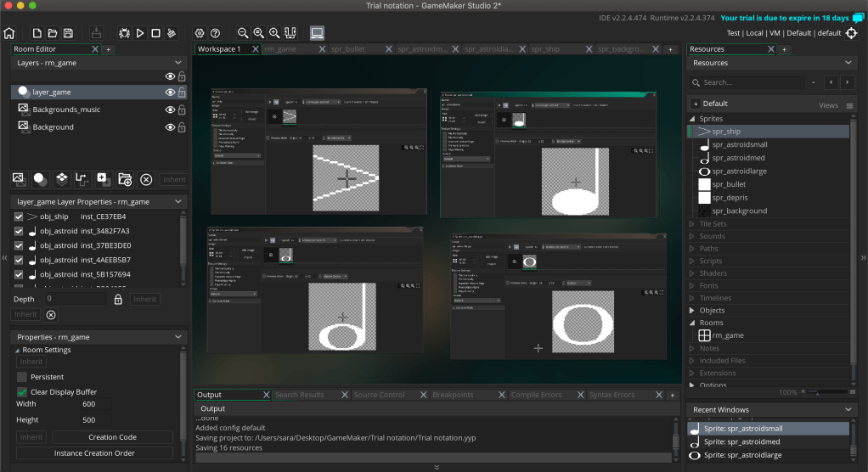The height and width of the screenshot is (472, 868).
Task: Toggle the Clear Display Buffer checkbox
Action: [22, 392]
